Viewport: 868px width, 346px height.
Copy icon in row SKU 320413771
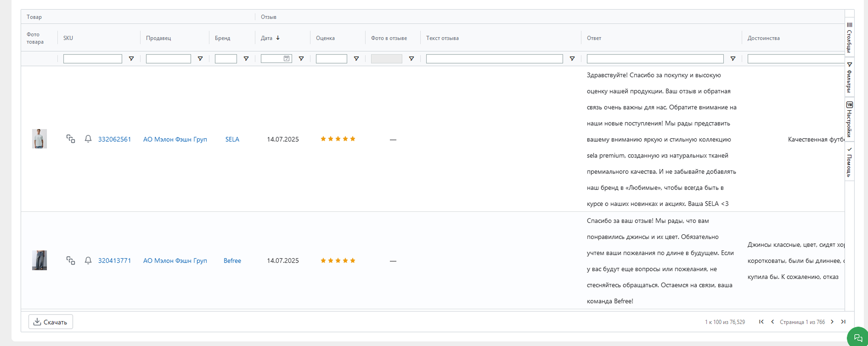click(70, 260)
